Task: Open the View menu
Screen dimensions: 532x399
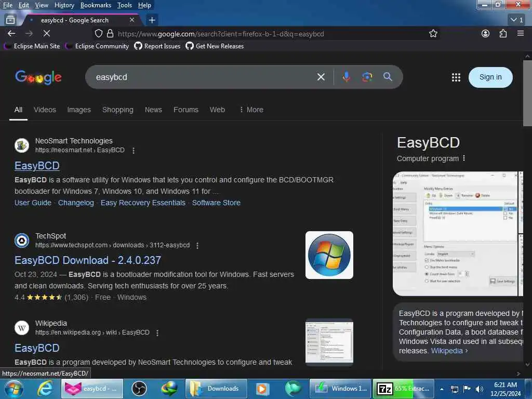Action: (x=42, y=5)
